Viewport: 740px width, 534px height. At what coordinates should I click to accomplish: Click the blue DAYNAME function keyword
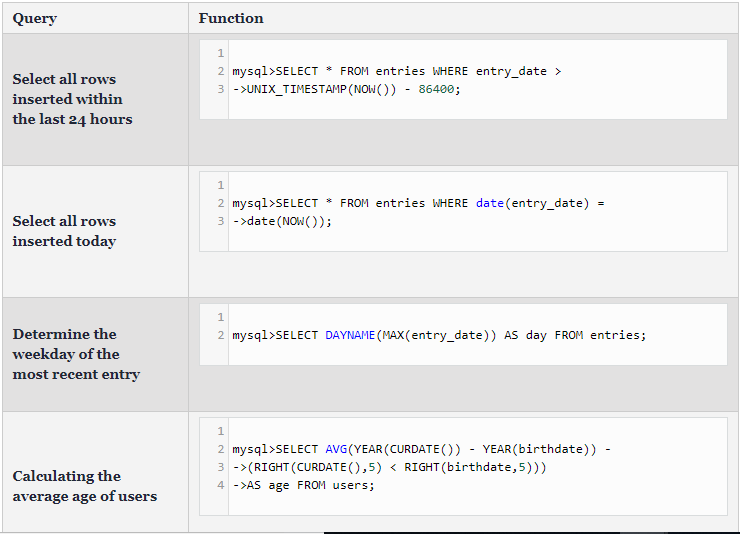point(350,335)
